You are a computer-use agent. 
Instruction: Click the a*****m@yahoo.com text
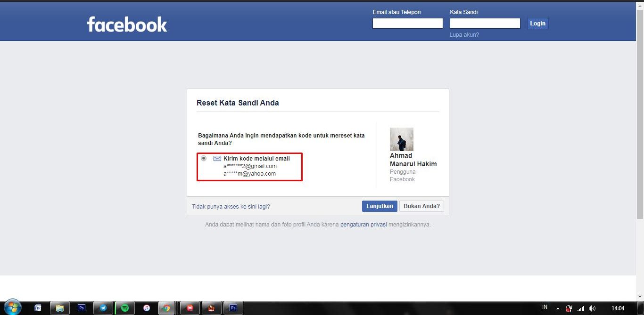(x=249, y=174)
